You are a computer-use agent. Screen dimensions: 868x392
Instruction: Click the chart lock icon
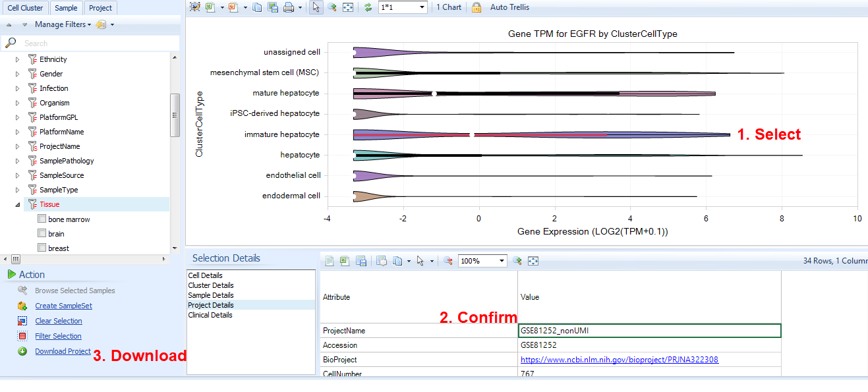(x=476, y=7)
